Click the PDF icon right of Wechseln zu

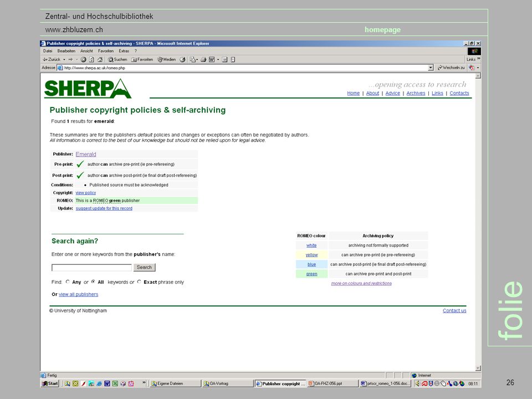coord(472,68)
